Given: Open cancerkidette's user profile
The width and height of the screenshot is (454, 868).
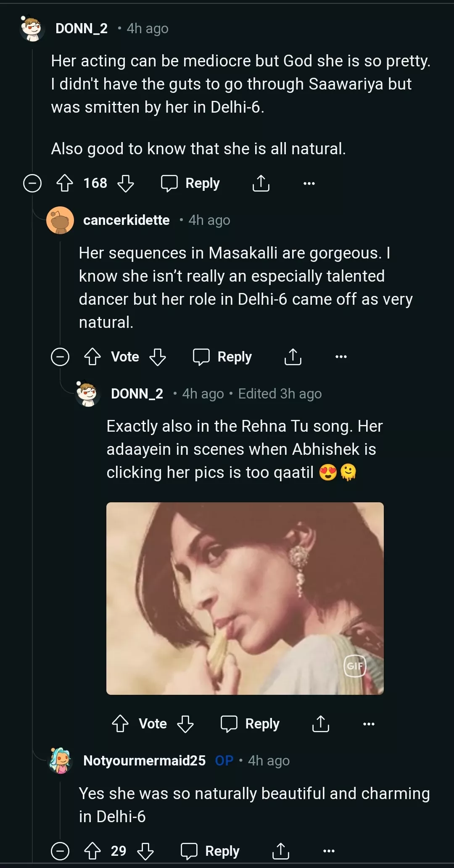Looking at the screenshot, I should tap(126, 220).
